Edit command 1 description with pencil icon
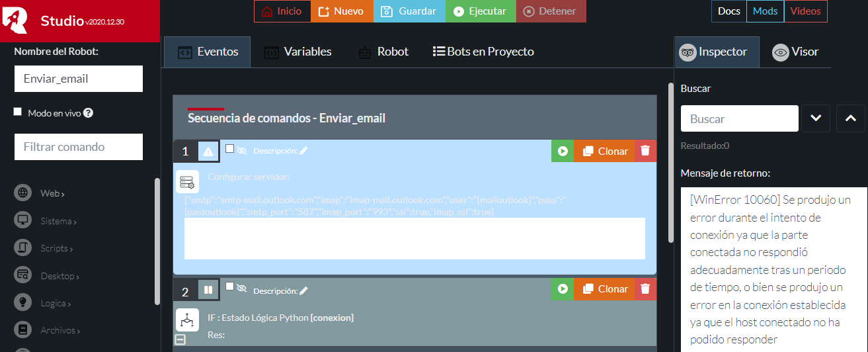This screenshot has width=868, height=352. pos(303,151)
